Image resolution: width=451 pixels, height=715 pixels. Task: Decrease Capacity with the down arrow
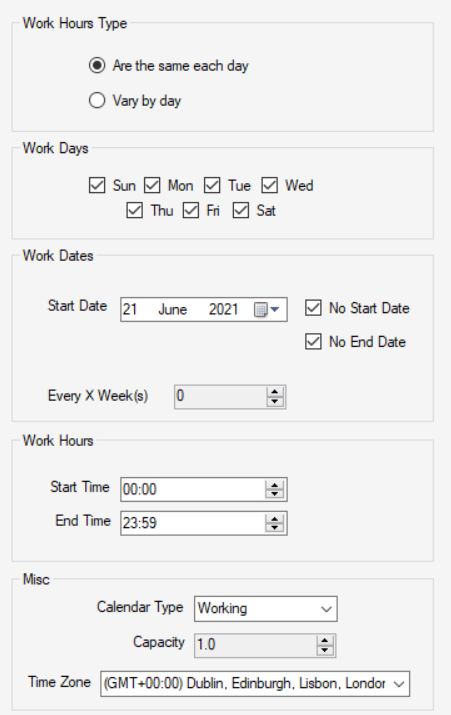click(x=325, y=650)
